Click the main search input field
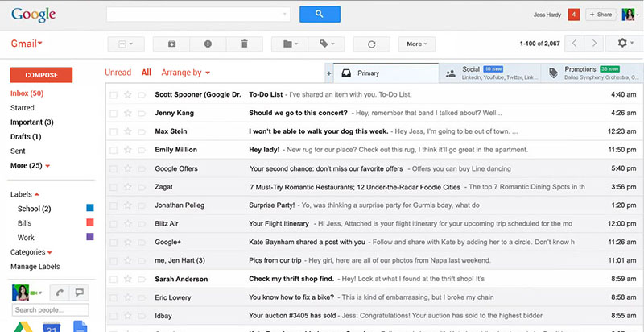The height and width of the screenshot is (332, 644). pos(198,15)
